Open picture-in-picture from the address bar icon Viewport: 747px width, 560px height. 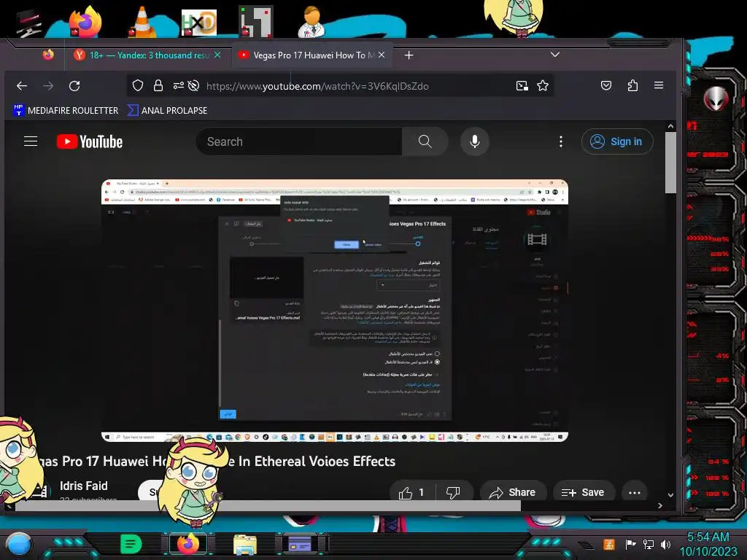pyautogui.click(x=522, y=86)
